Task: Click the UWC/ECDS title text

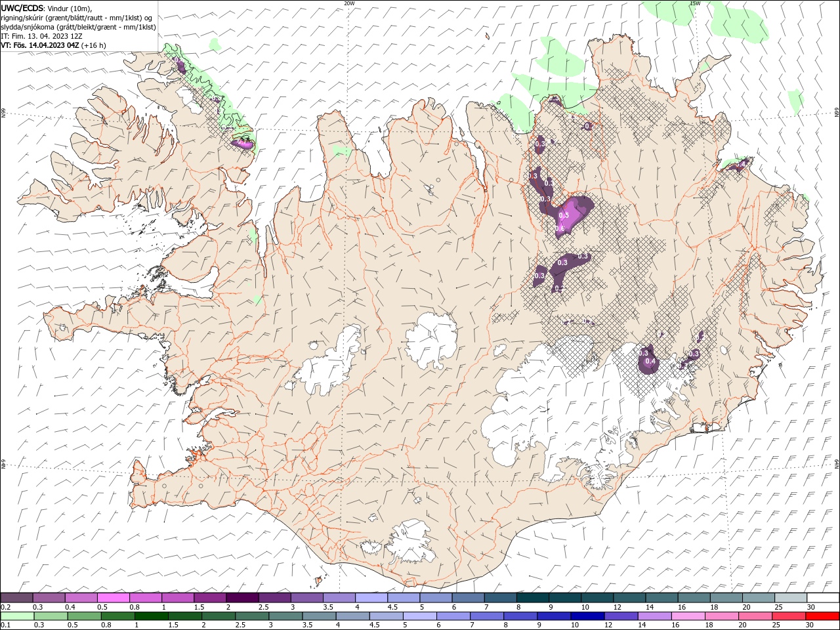Action: 22,8
